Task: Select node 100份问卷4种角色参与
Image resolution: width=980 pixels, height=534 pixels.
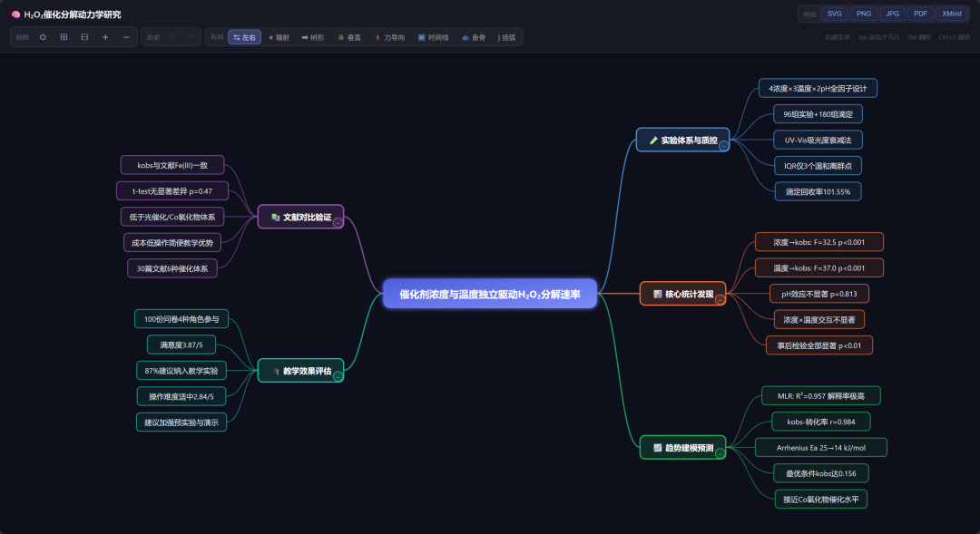Action: click(181, 318)
